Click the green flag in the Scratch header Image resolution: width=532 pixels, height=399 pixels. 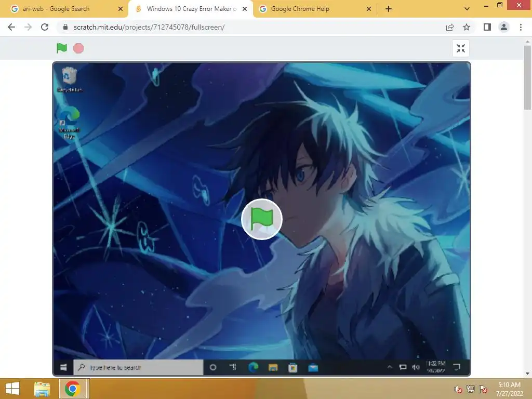(62, 48)
